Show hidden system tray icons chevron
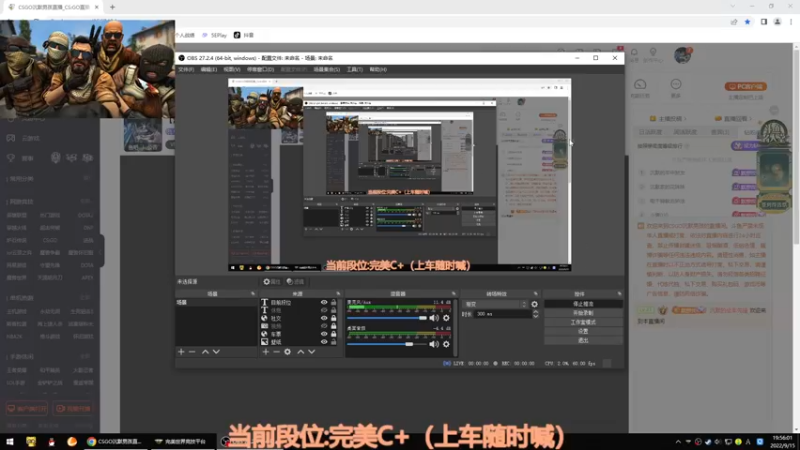 [678, 442]
